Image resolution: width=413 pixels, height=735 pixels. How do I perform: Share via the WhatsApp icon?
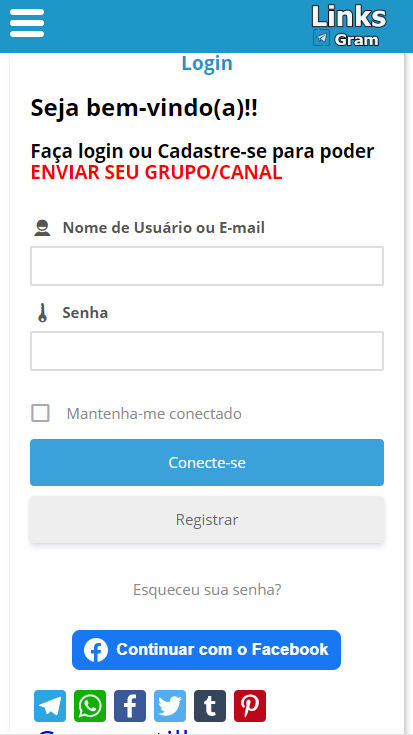click(90, 706)
